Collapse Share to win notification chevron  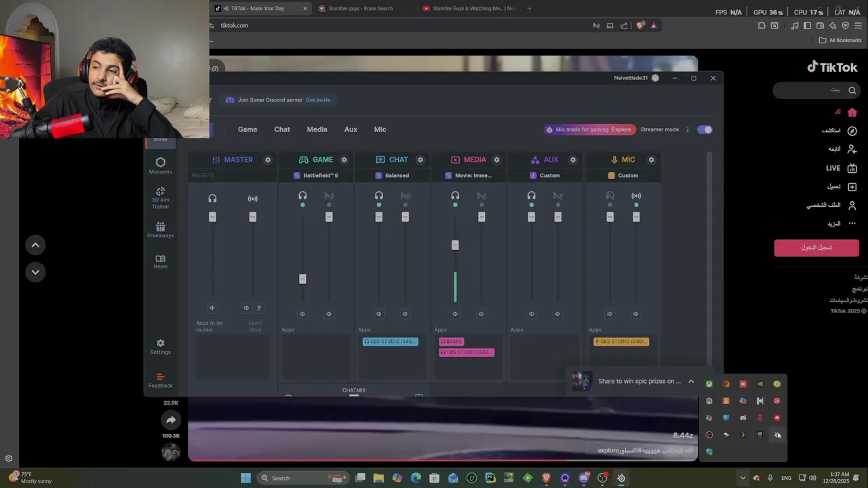(691, 382)
